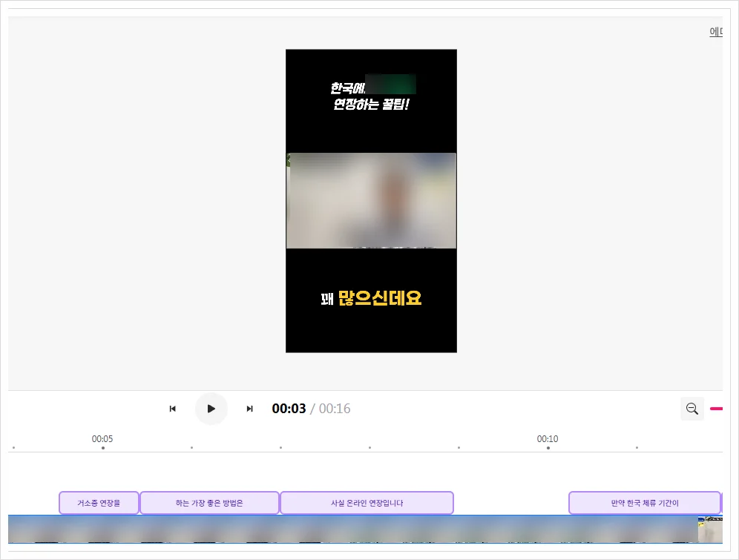The image size is (739, 560).
Task: Open the underlined link at top right
Action: pyautogui.click(x=715, y=31)
